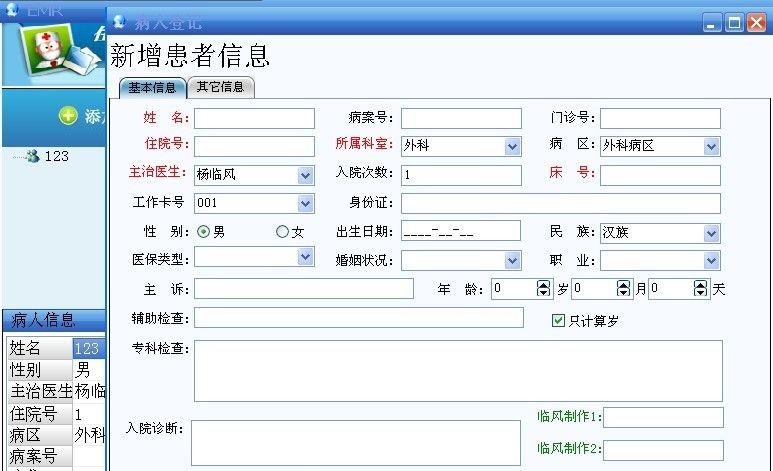Open the 职业 dropdown

[x=711, y=260]
